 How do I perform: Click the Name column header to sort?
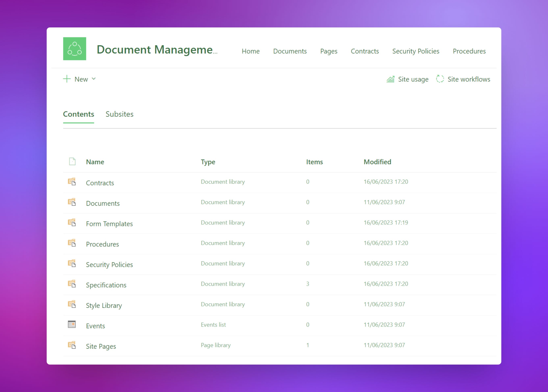pos(95,162)
